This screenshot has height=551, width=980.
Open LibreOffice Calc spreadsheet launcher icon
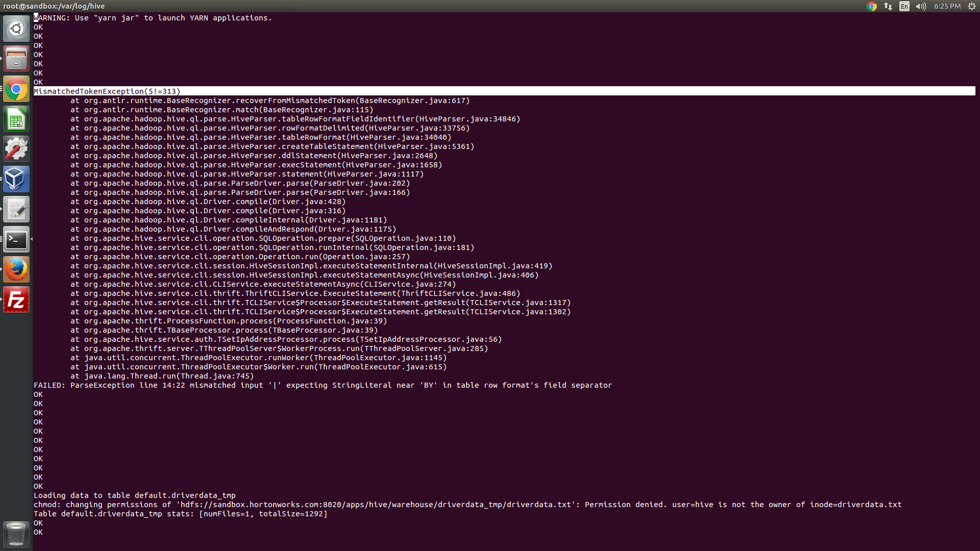point(16,119)
